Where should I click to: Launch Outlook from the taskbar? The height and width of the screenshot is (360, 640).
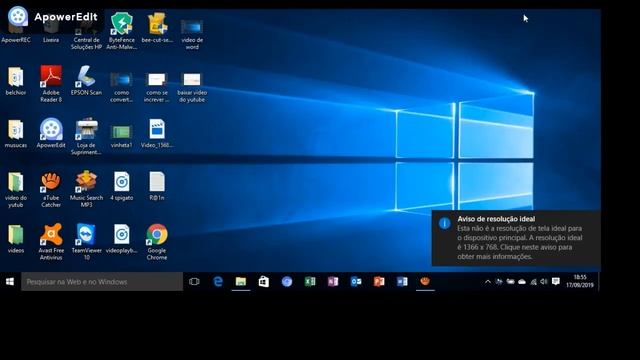tap(356, 282)
